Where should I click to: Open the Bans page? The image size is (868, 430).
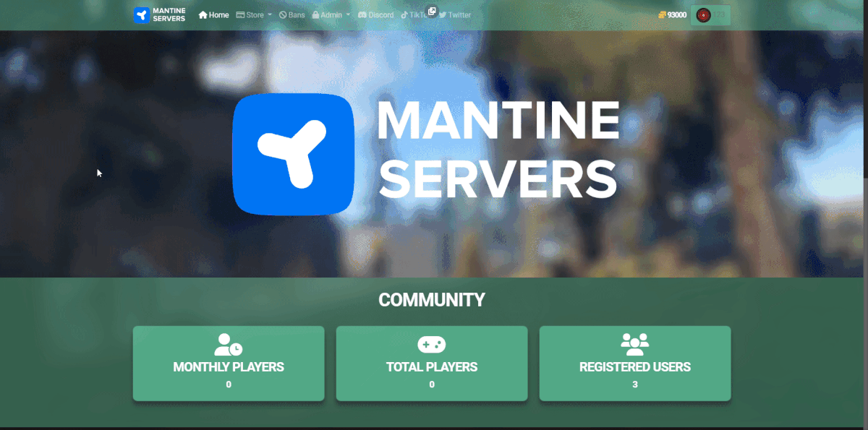coord(297,14)
